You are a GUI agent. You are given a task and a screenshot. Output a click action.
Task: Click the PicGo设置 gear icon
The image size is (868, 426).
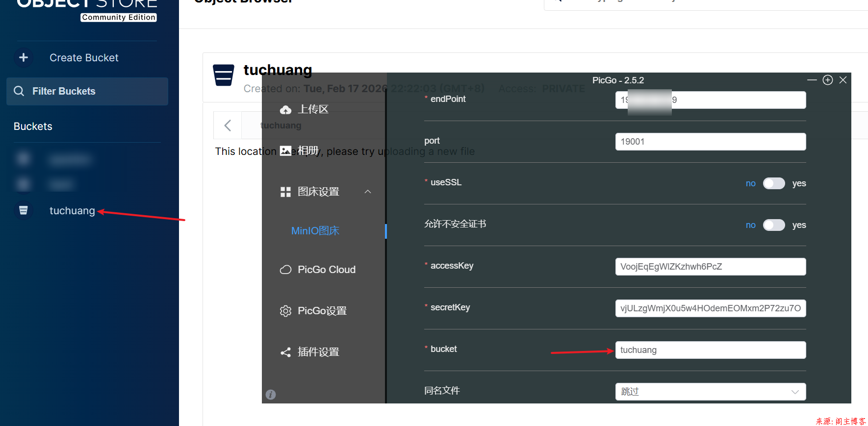pos(285,311)
